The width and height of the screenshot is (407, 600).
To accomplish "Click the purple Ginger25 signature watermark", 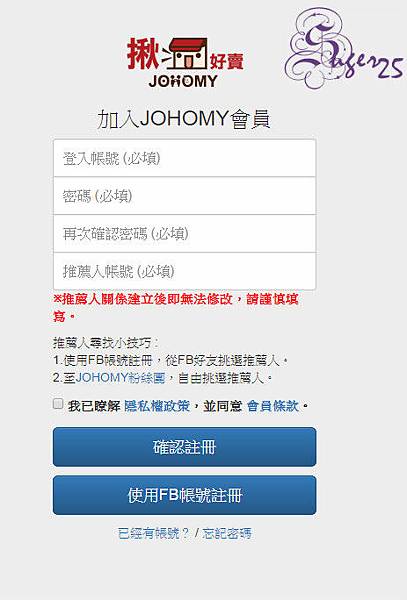I will (344, 49).
